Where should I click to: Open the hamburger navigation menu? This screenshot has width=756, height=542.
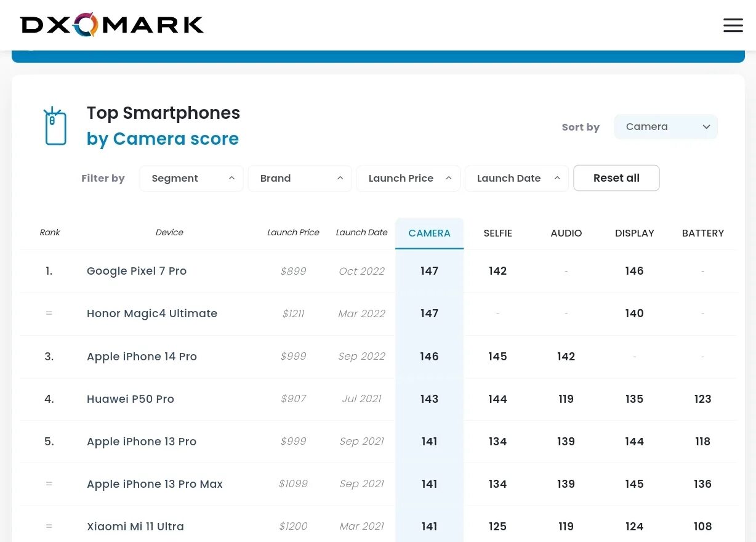733,25
